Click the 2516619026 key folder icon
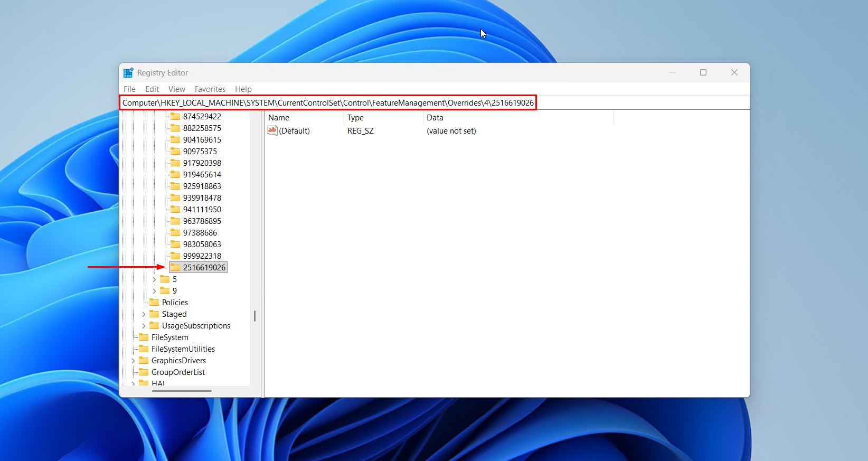 [175, 267]
